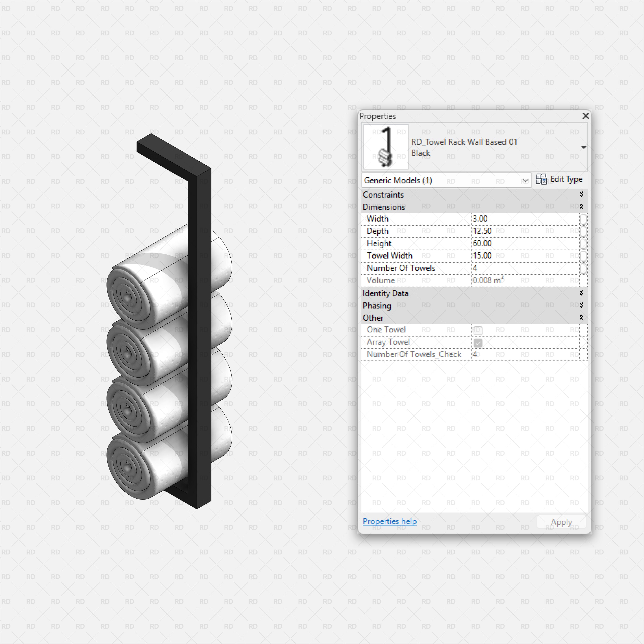Collapse the Dimensions section
This screenshot has width=644, height=644.
[581, 207]
